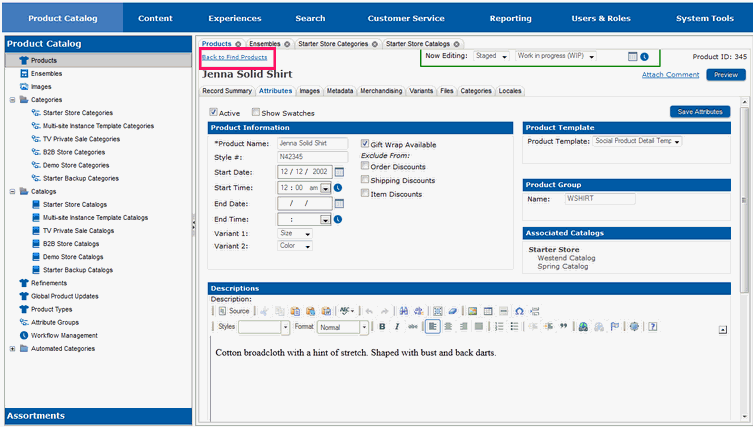The width and height of the screenshot is (753, 427).
Task: Click the Find binoculars icon
Action: (403, 311)
